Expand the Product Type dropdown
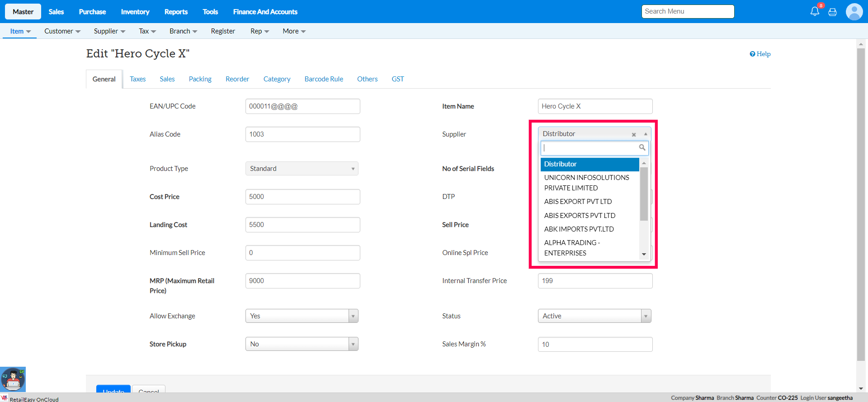Image resolution: width=868 pixels, height=402 pixels. (302, 169)
